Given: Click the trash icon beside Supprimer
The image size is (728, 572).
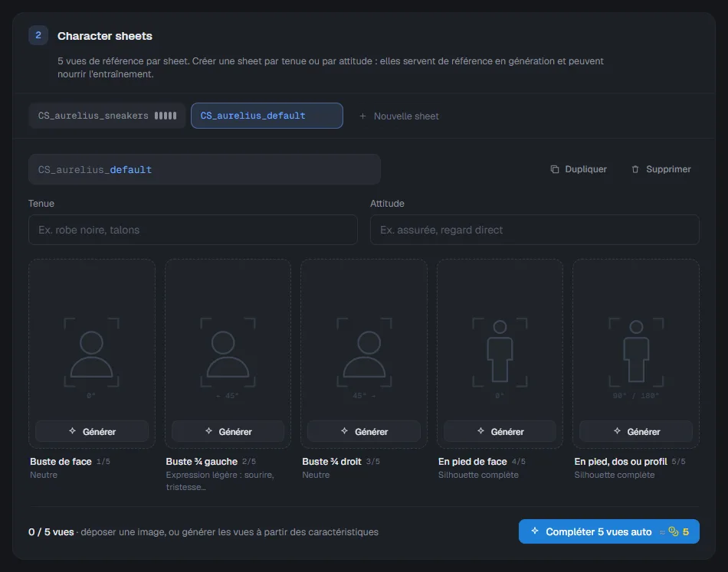Looking at the screenshot, I should click(635, 169).
